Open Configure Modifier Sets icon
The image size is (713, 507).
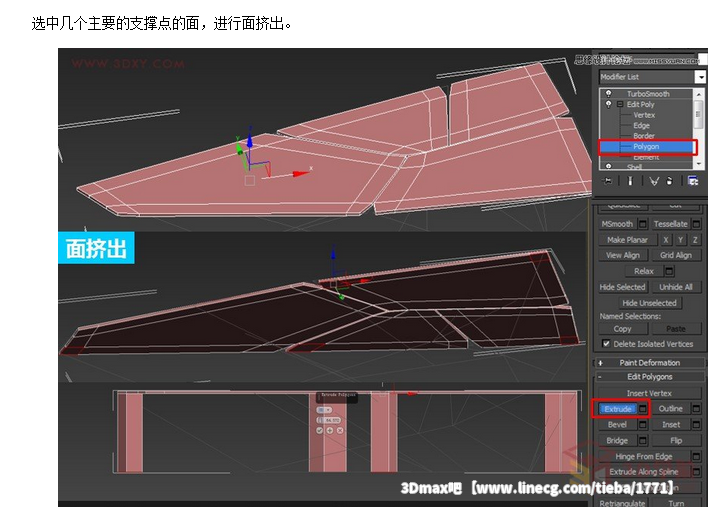pyautogui.click(x=693, y=181)
